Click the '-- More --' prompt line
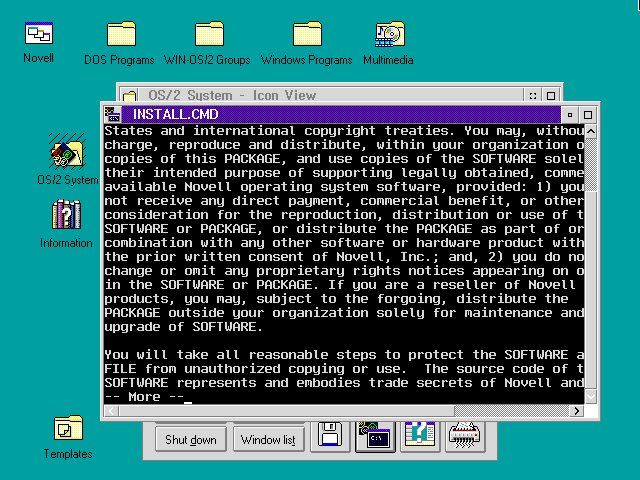 coord(144,397)
